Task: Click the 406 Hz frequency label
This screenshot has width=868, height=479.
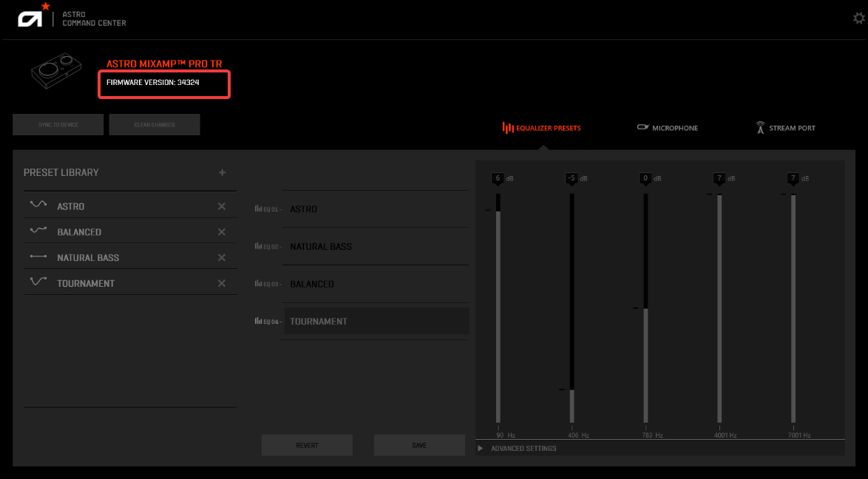Action: click(579, 435)
